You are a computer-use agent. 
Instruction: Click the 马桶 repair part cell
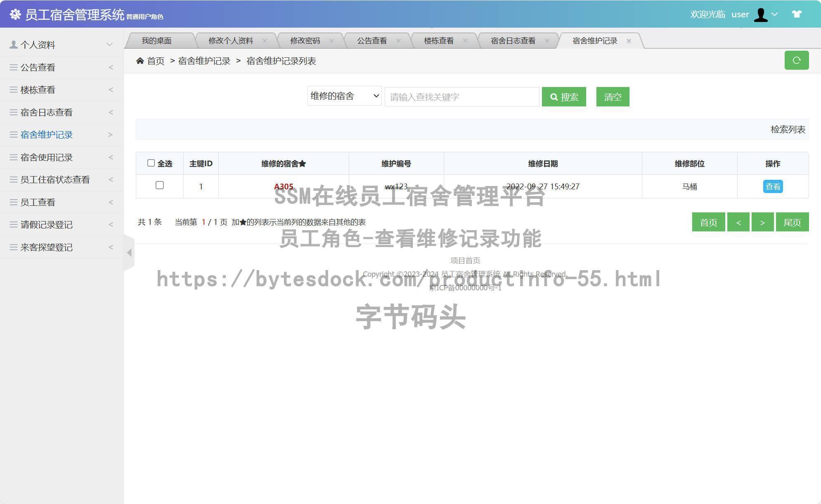click(689, 186)
